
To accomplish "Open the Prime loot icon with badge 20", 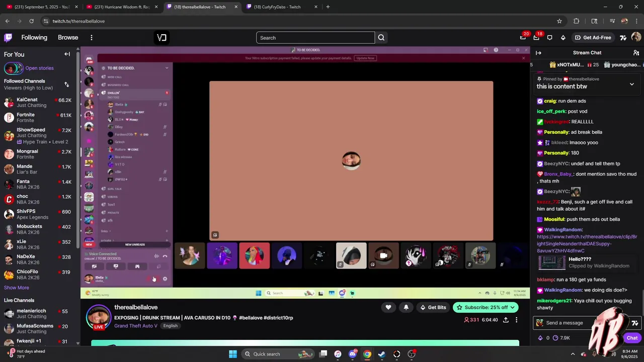I will pos(523,38).
